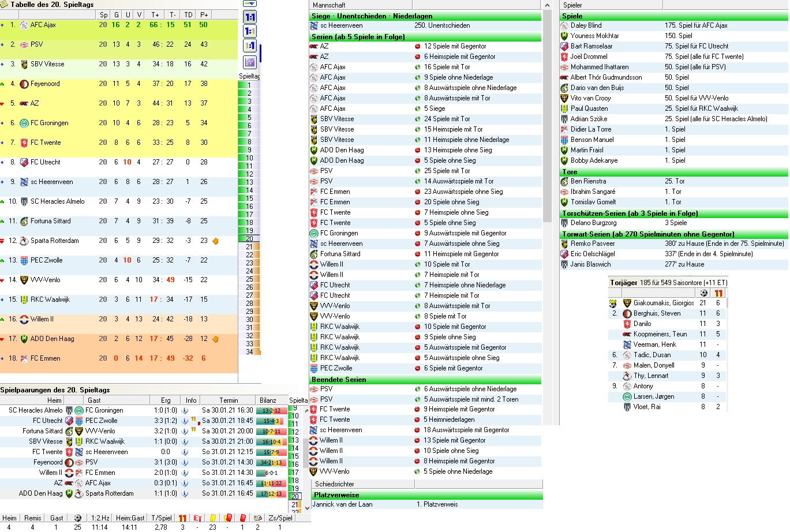Viewport: 790px width, 532px height.
Task: Open info icon for ADO Den Haag match
Action: pos(185,494)
